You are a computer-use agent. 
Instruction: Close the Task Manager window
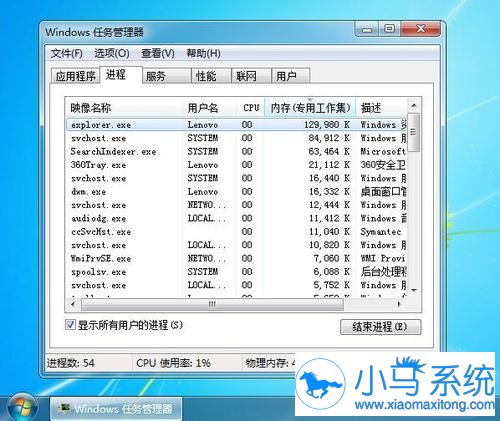(x=421, y=29)
